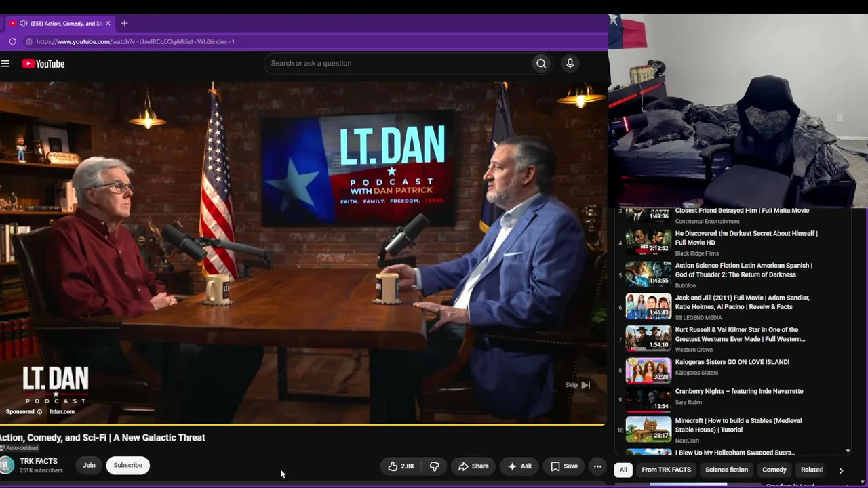
Task: Open the 26:17 Minecraft thumbnail
Action: 648,429
